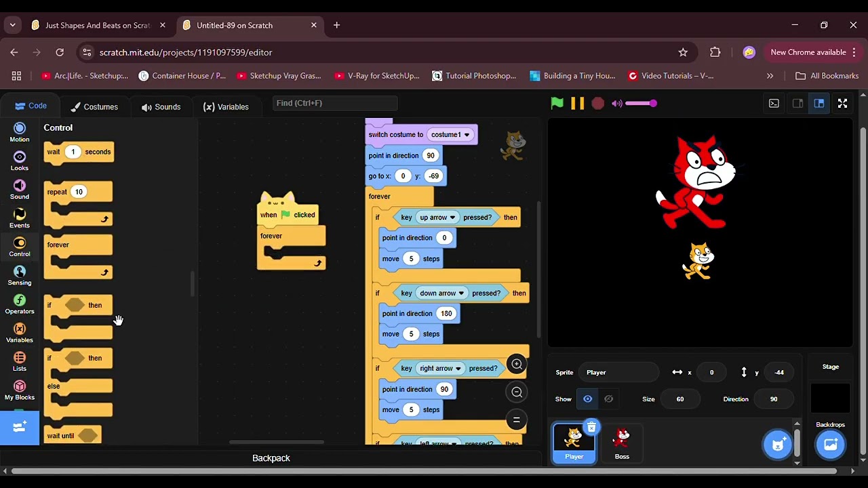Edit the Sprite name field Player
The width and height of the screenshot is (868, 488).
click(618, 372)
